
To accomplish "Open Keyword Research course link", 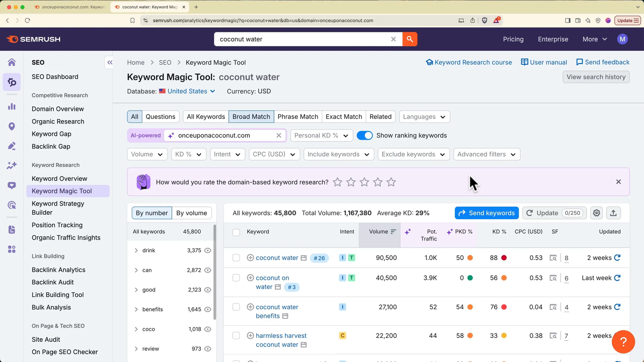I will tap(469, 62).
